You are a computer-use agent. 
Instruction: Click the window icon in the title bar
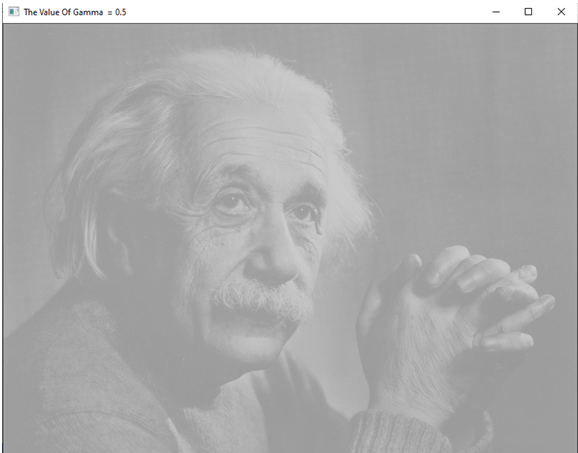pyautogui.click(x=14, y=12)
